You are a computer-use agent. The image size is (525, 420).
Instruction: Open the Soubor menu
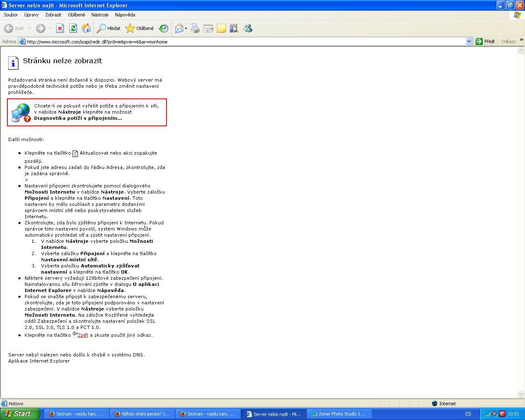11,15
